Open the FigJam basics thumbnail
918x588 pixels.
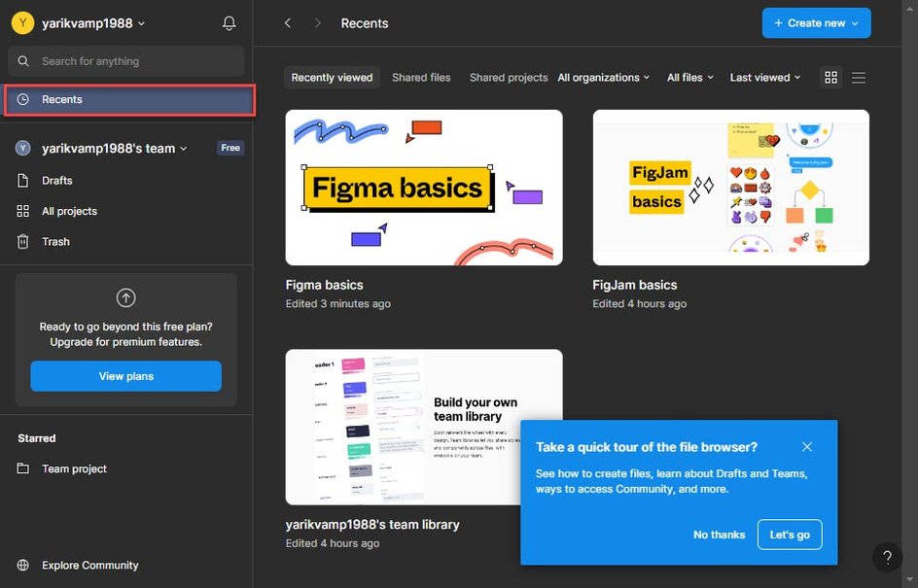(730, 188)
